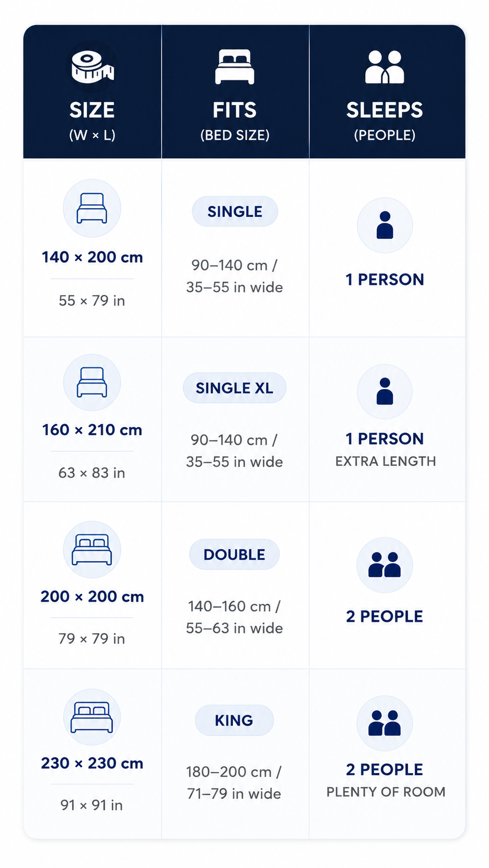This screenshot has width=489, height=868.
Task: Click the two-people icon in the DOUBLE row
Action: click(385, 565)
